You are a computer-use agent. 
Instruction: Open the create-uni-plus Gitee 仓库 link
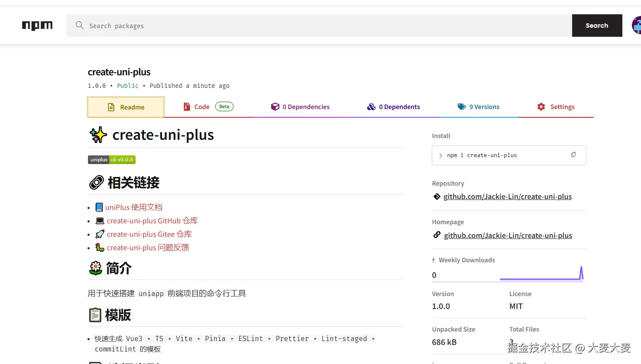pos(149,234)
